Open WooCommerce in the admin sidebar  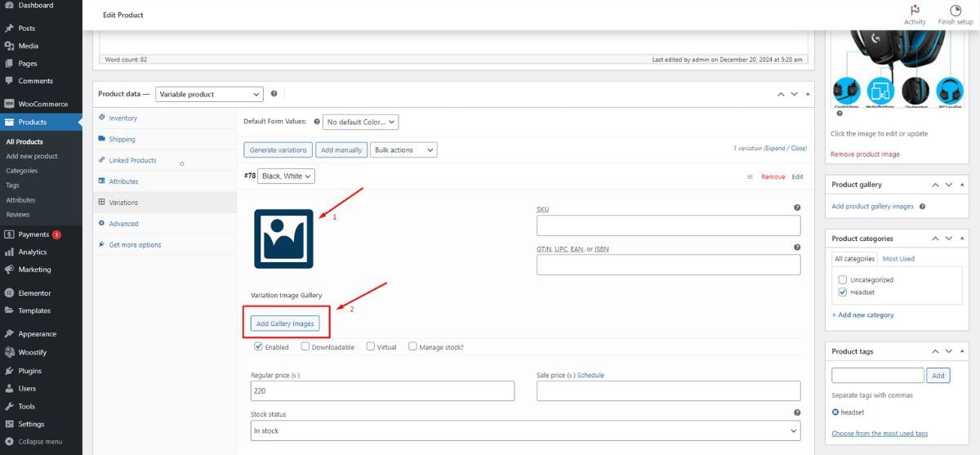42,104
